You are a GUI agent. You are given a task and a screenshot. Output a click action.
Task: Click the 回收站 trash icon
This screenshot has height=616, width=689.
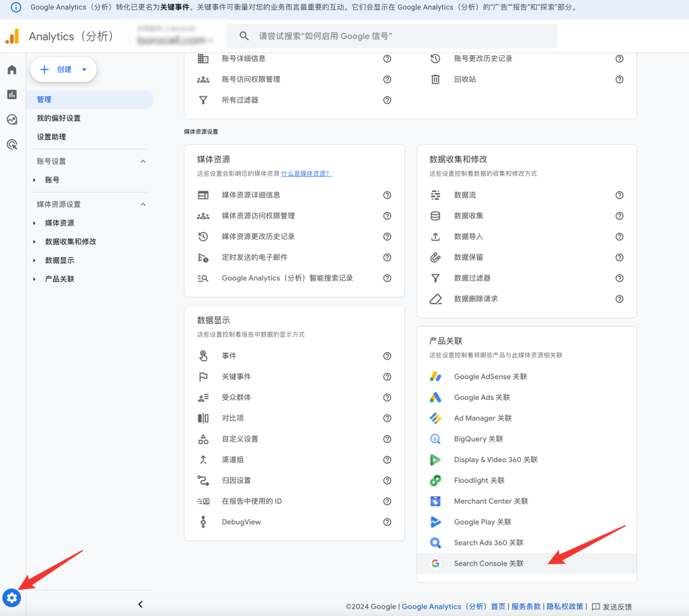(435, 79)
